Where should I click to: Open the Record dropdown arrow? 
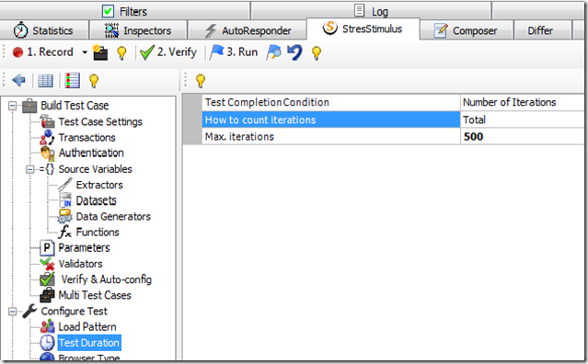[x=85, y=52]
